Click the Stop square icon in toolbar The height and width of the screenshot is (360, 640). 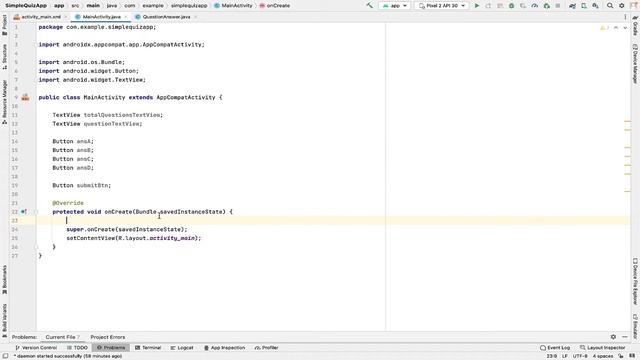[558, 6]
